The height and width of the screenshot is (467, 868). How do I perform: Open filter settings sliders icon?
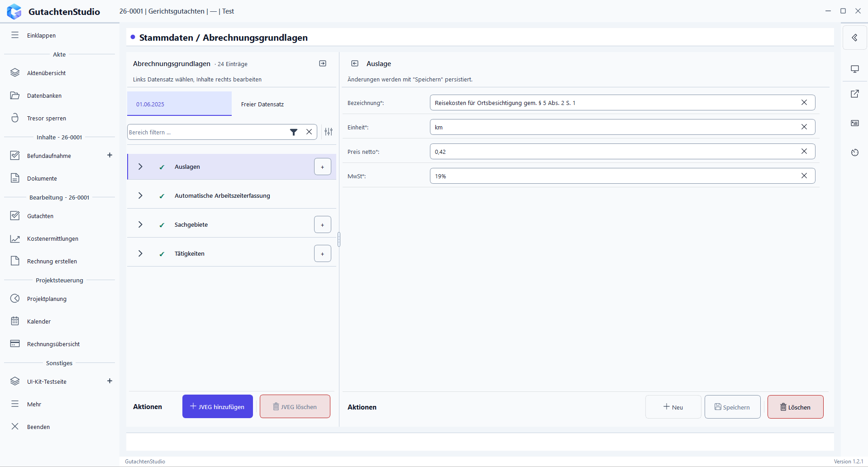pyautogui.click(x=329, y=132)
